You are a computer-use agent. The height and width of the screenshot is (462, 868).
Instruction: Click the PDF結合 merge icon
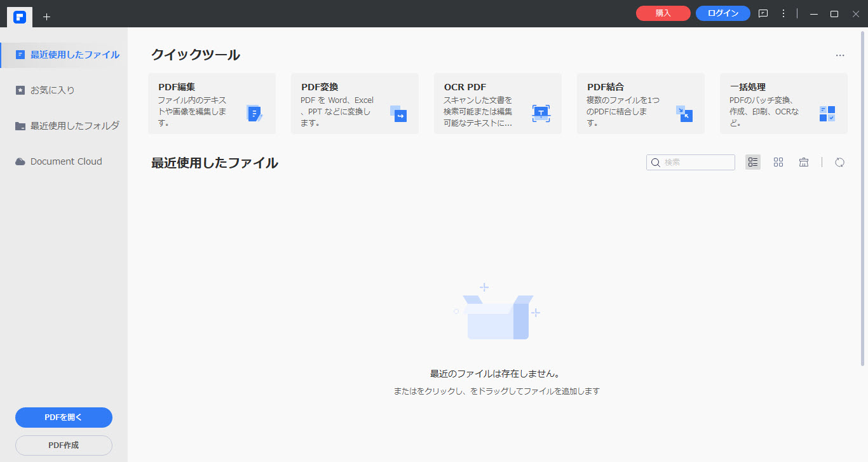tap(684, 114)
